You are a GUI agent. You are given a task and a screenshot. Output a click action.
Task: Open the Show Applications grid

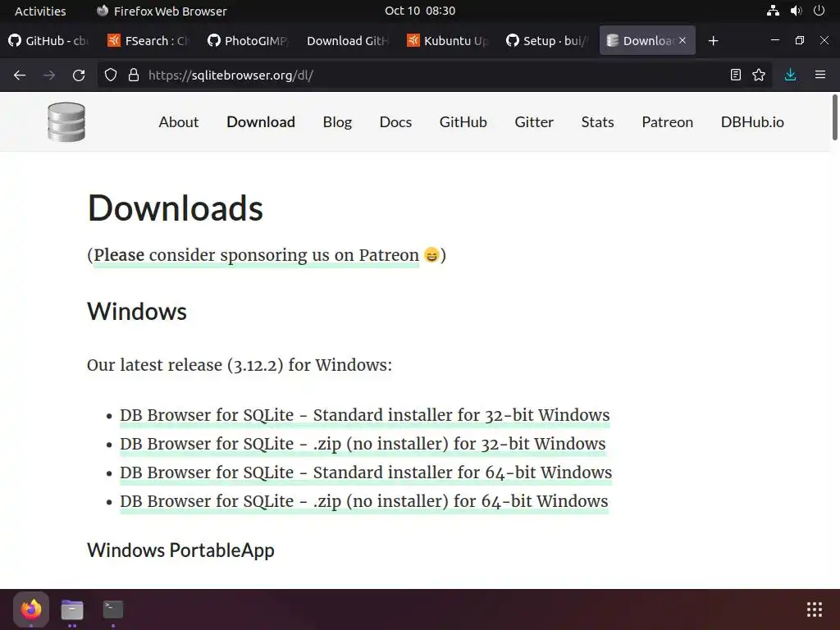(x=815, y=609)
